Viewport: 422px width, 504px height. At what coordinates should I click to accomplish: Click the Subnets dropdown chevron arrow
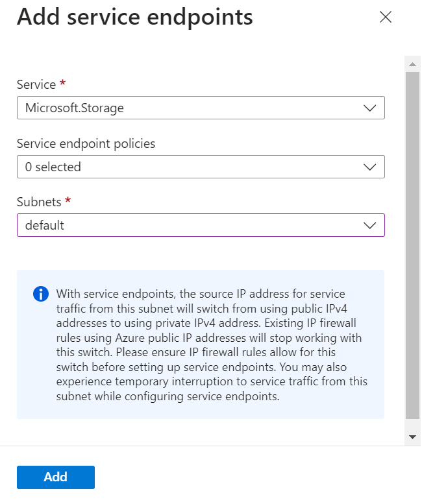(370, 226)
